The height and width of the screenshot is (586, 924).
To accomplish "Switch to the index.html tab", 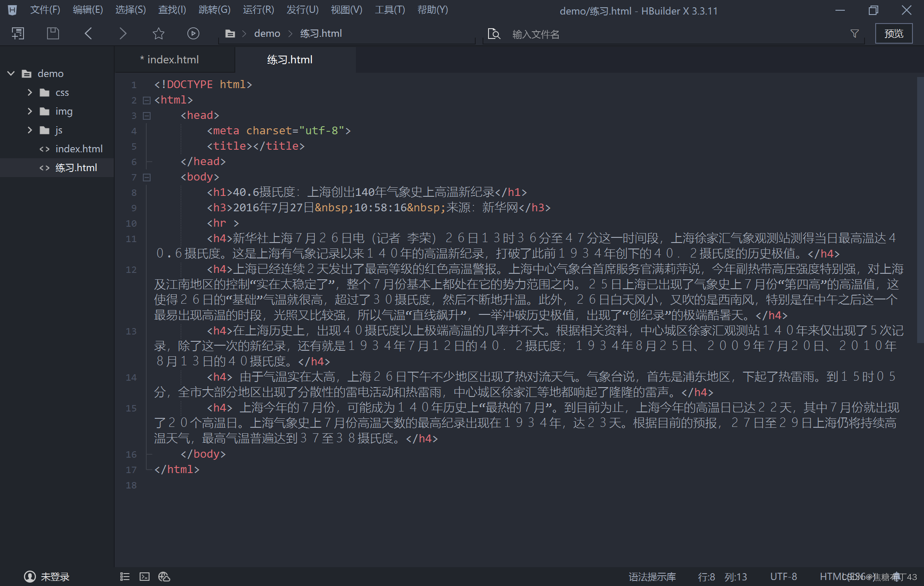I will (x=172, y=59).
